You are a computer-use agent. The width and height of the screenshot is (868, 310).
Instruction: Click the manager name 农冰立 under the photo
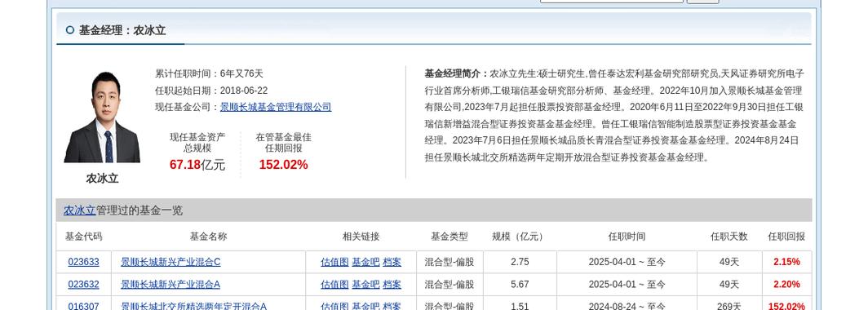(103, 178)
